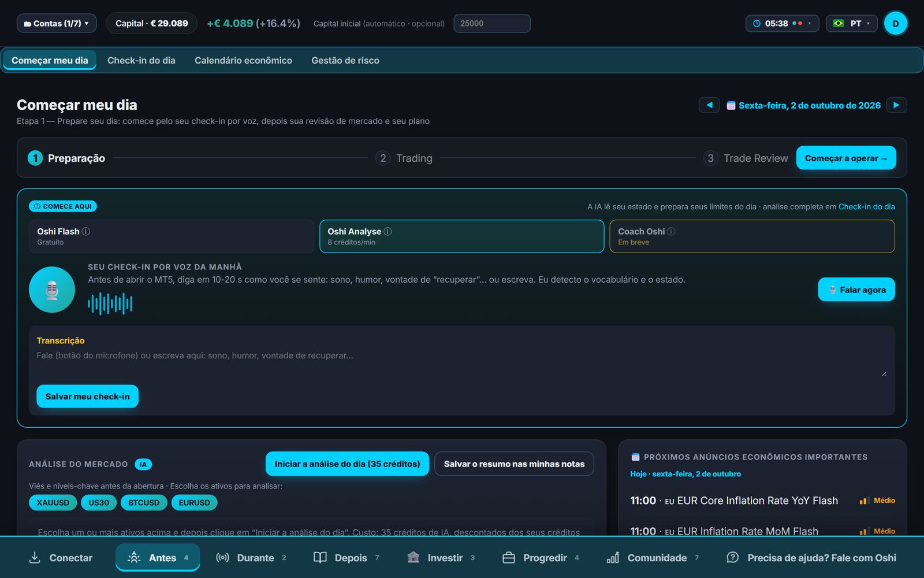Open the Contas (1/7) accounts dropdown

(57, 24)
